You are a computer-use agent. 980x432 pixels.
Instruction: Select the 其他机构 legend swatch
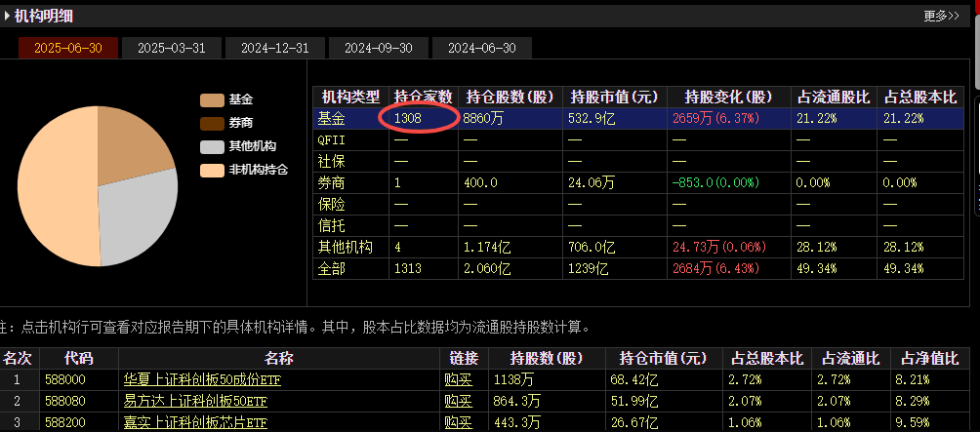coord(212,147)
